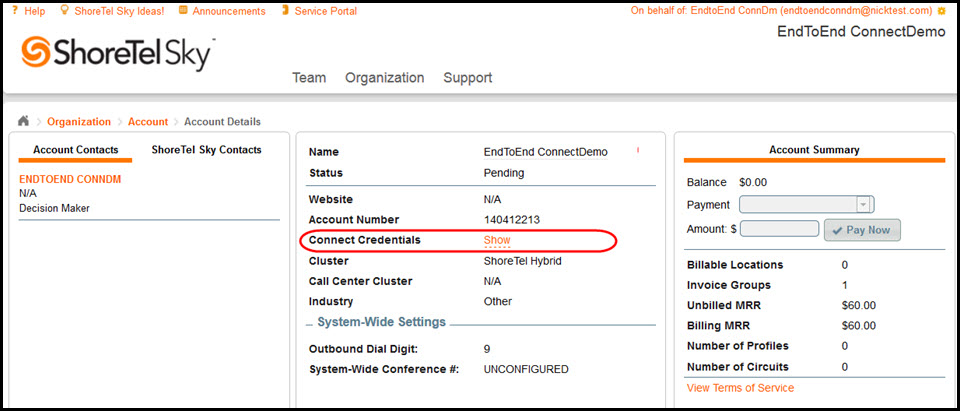The height and width of the screenshot is (411, 960).
Task: Click the EndToEnd ConnectDemo name value
Action: click(546, 152)
